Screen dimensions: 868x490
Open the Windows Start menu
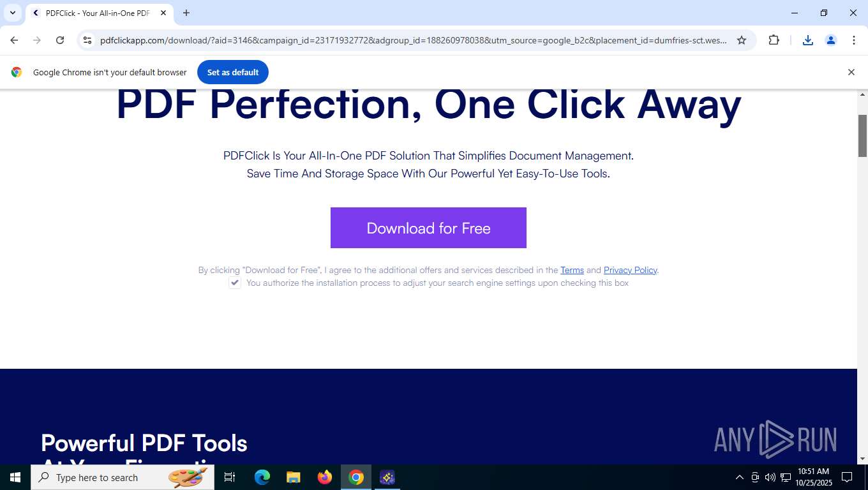click(15, 477)
